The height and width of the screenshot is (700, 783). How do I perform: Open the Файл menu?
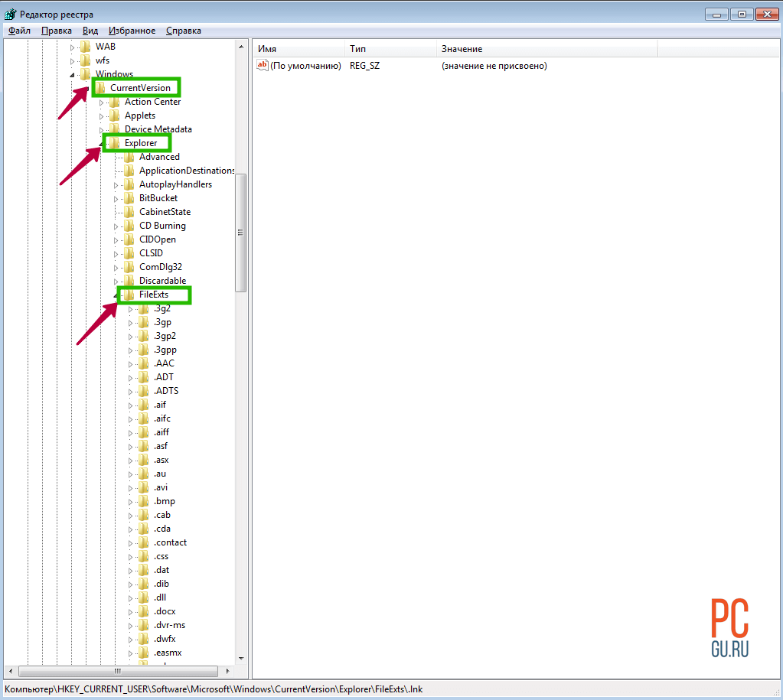click(x=20, y=31)
